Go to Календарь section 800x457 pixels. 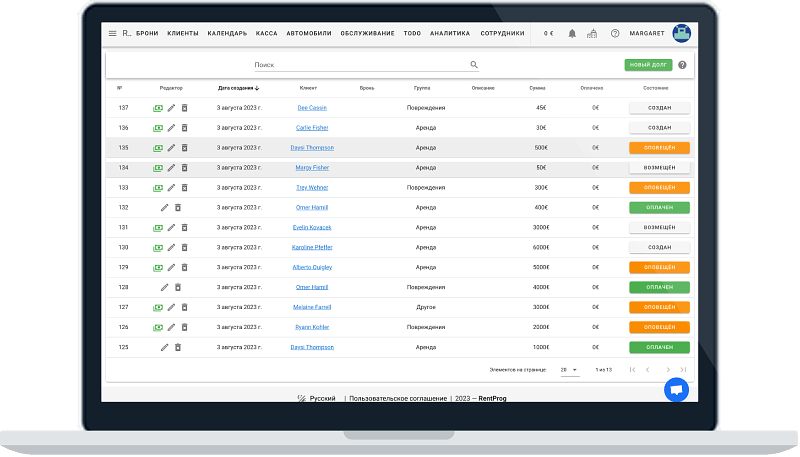click(x=227, y=33)
